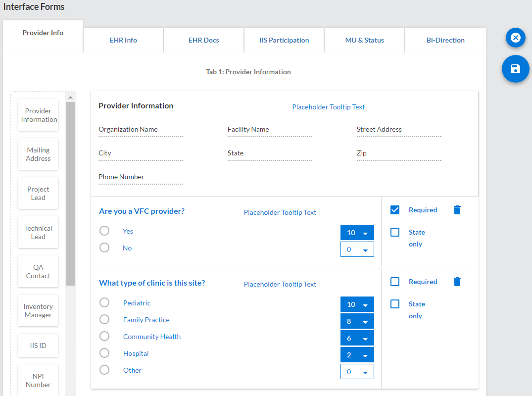
Task: Click the Mailing Address sidebar block
Action: pos(38,154)
